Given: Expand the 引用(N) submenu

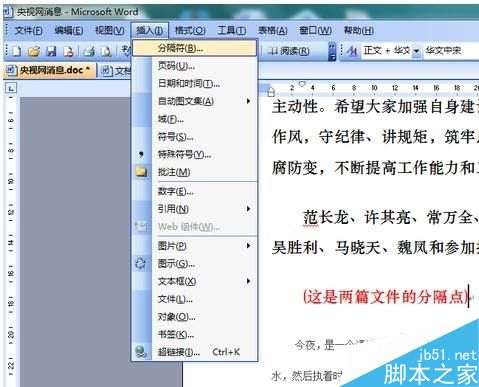Looking at the screenshot, I should tap(194, 209).
